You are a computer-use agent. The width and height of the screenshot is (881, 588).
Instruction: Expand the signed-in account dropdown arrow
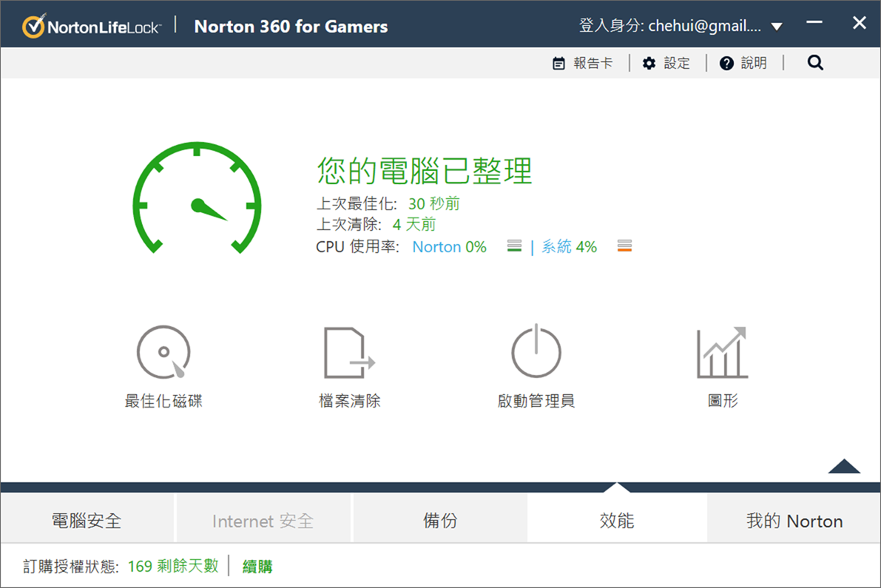click(x=776, y=27)
